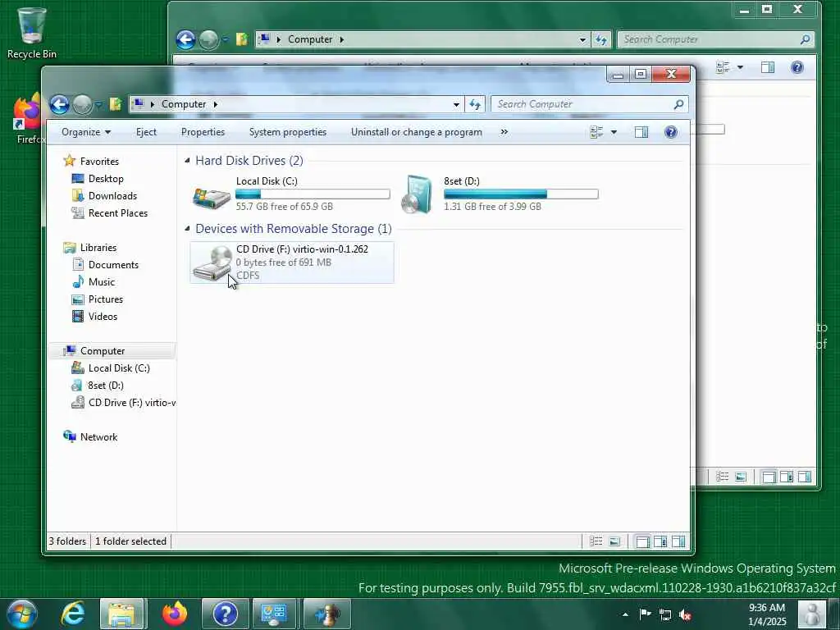Open Recent Places in navigation pane
The height and width of the screenshot is (630, 840).
[x=117, y=212]
